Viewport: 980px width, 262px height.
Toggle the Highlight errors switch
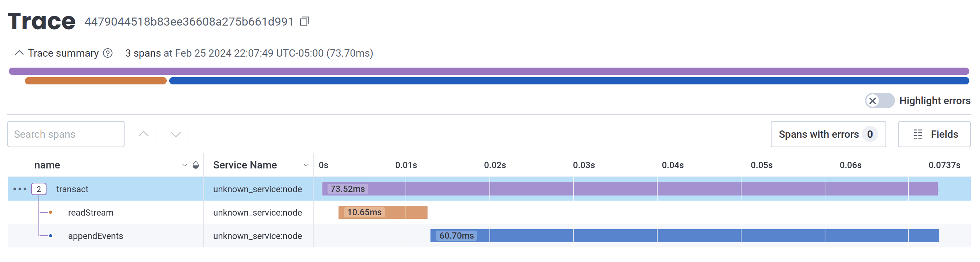879,100
